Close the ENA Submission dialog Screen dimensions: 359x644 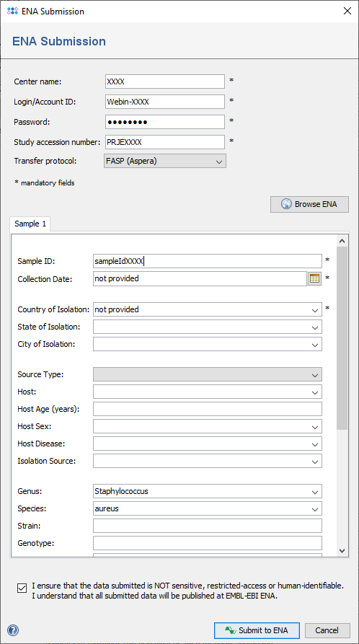(x=347, y=11)
